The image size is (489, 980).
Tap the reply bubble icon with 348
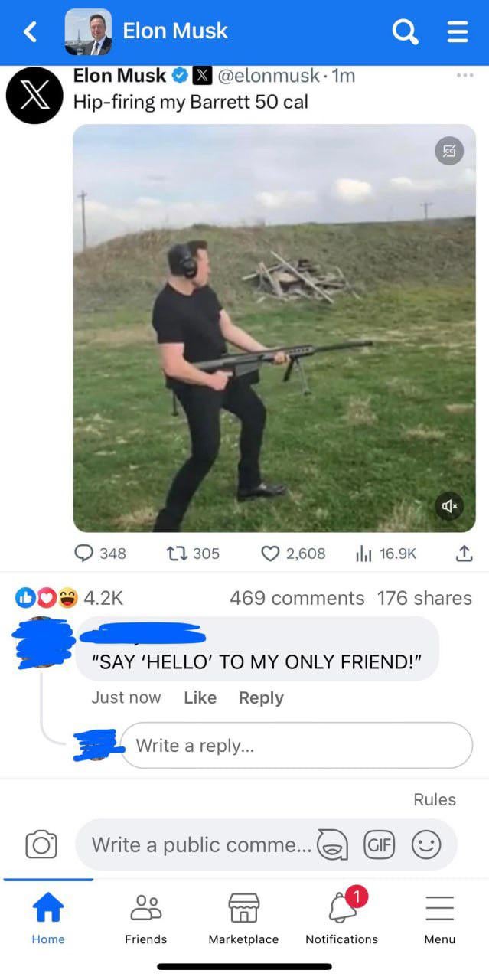84,553
